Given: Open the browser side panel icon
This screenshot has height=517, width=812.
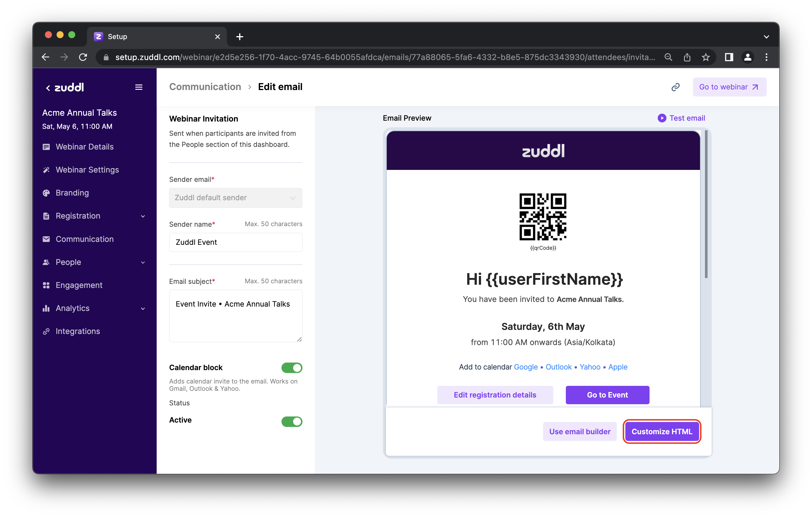Looking at the screenshot, I should click(x=729, y=57).
